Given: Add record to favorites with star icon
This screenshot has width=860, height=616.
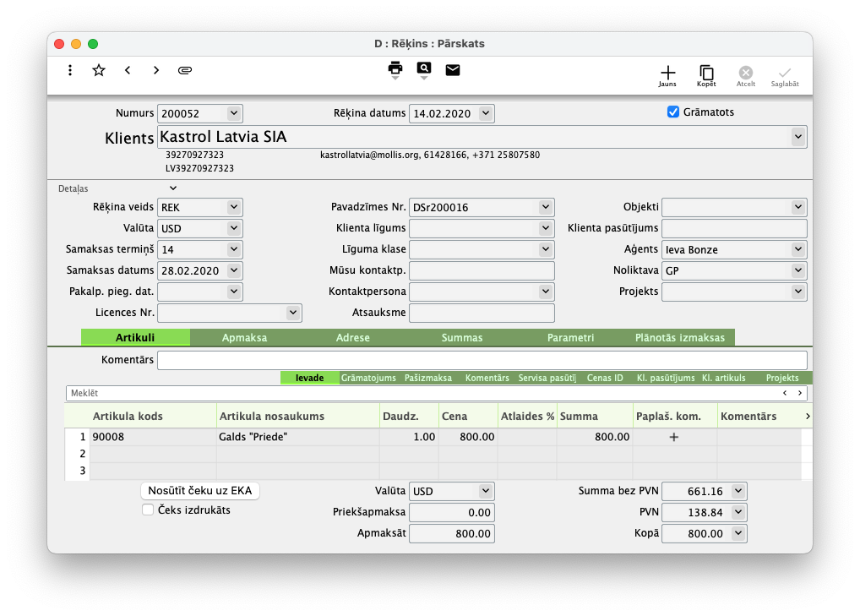Looking at the screenshot, I should coord(99,70).
